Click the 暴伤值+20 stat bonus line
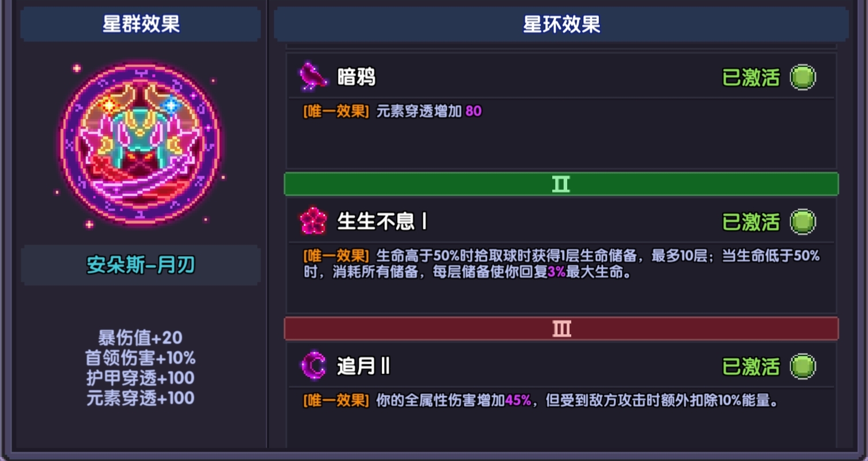 click(x=141, y=338)
